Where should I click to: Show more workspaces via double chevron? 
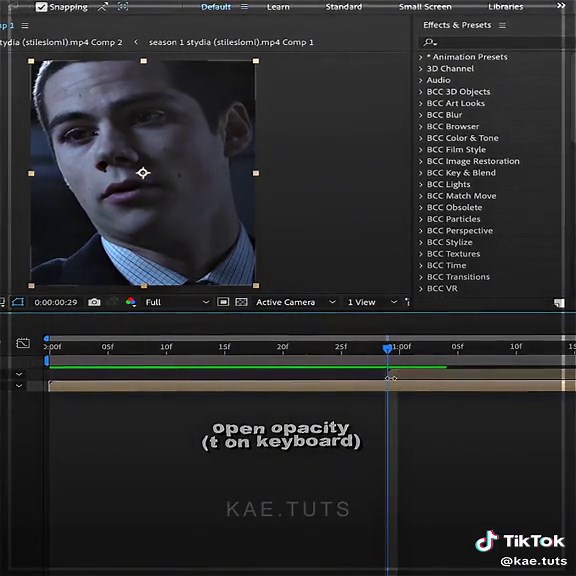tap(561, 6)
